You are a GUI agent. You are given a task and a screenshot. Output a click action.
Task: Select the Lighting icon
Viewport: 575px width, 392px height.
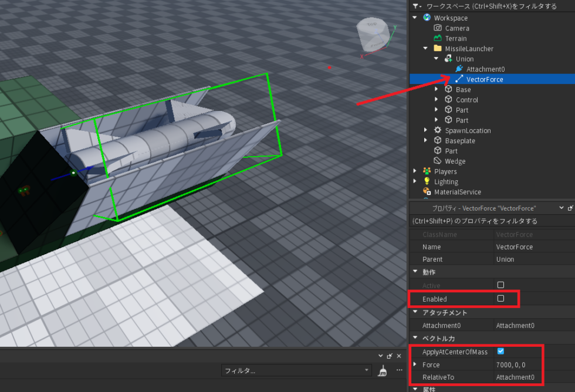426,181
